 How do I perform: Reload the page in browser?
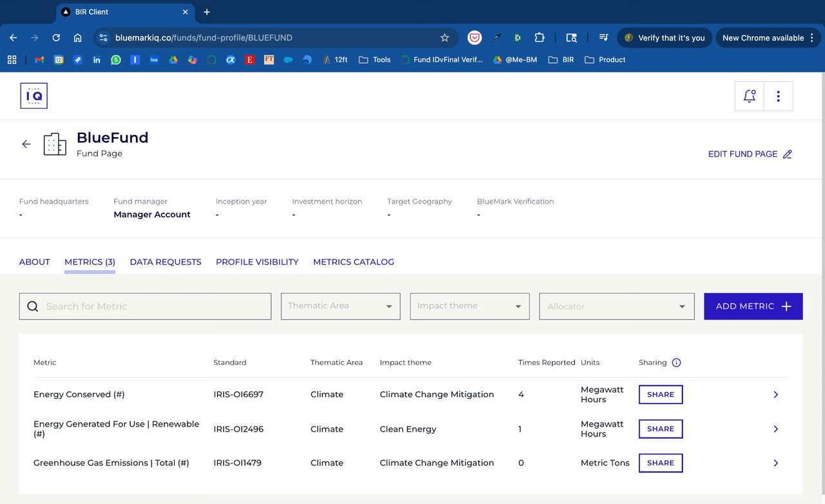(56, 38)
